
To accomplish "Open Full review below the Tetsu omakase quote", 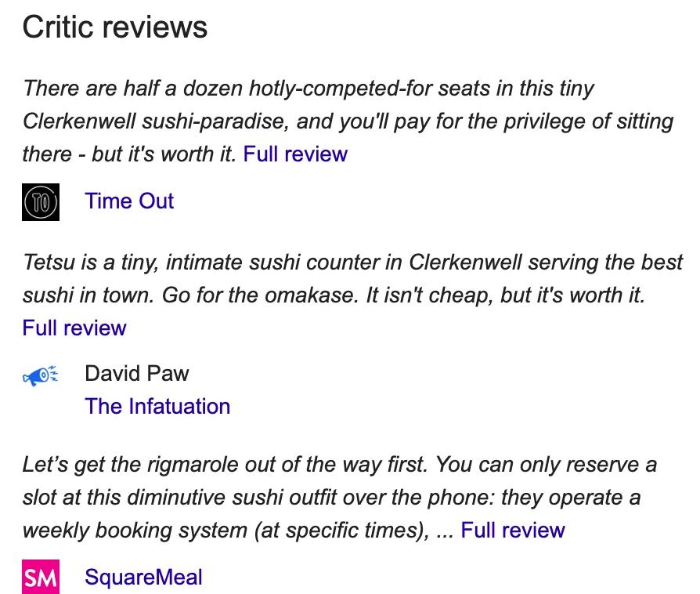I will coord(74,328).
